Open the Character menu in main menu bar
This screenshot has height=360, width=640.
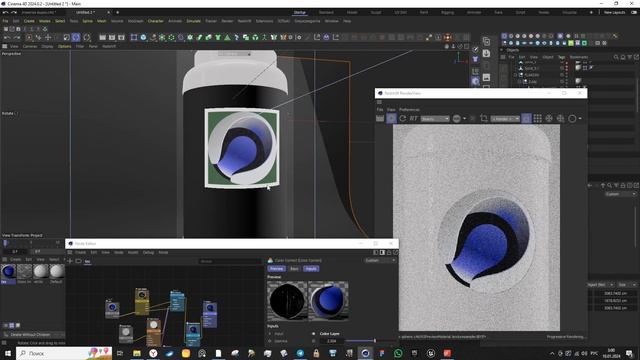[x=156, y=21]
